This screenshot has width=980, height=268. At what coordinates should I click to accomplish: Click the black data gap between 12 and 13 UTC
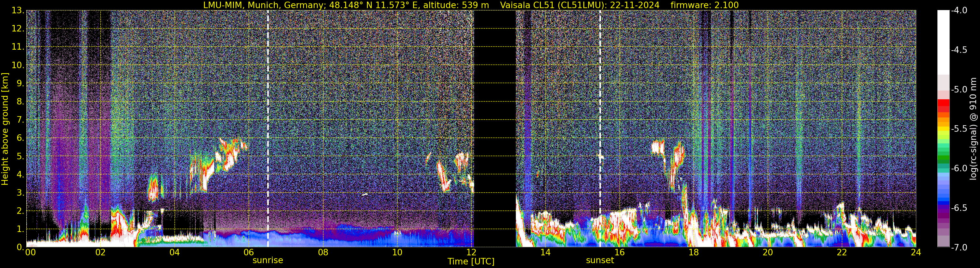495,129
